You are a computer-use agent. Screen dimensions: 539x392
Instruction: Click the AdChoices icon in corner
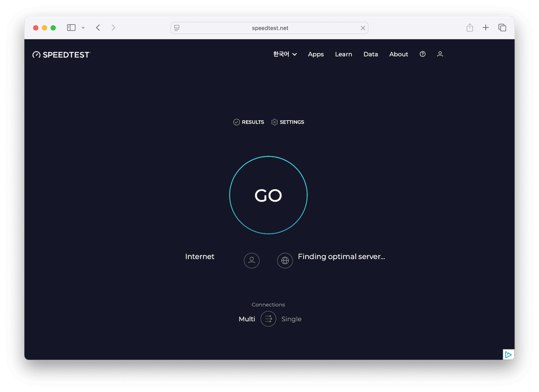click(x=508, y=354)
